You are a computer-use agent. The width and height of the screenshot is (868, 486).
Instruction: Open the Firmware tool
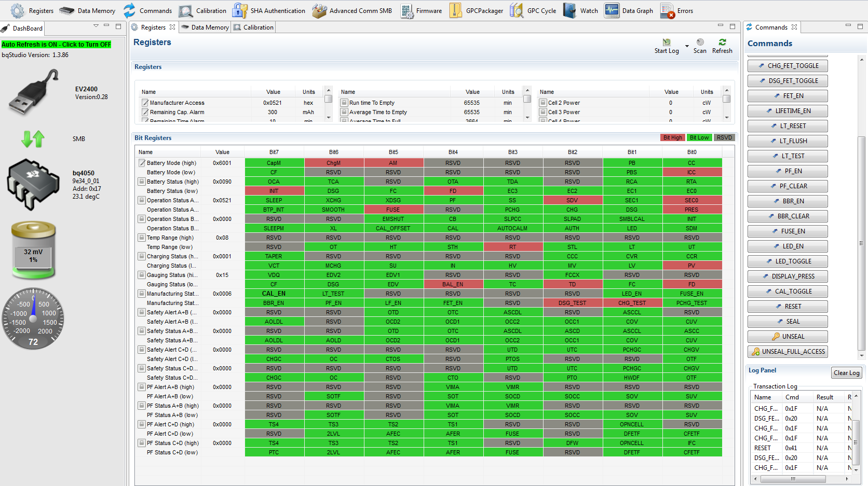coord(422,10)
